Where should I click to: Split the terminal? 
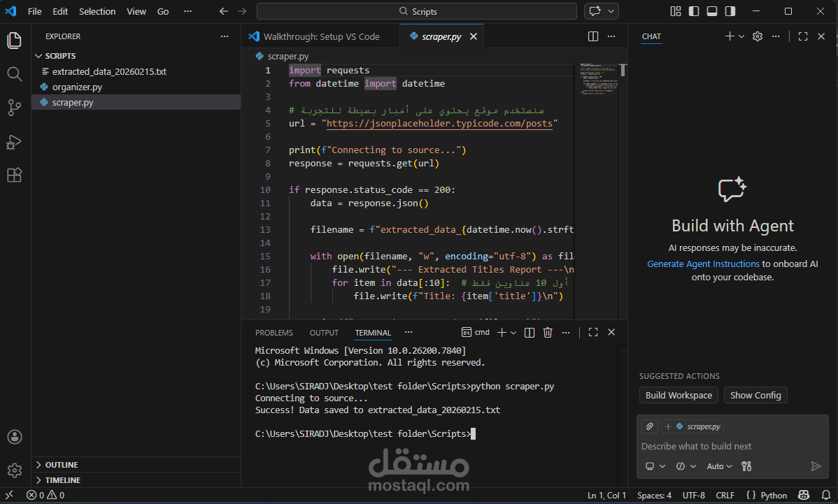(529, 333)
